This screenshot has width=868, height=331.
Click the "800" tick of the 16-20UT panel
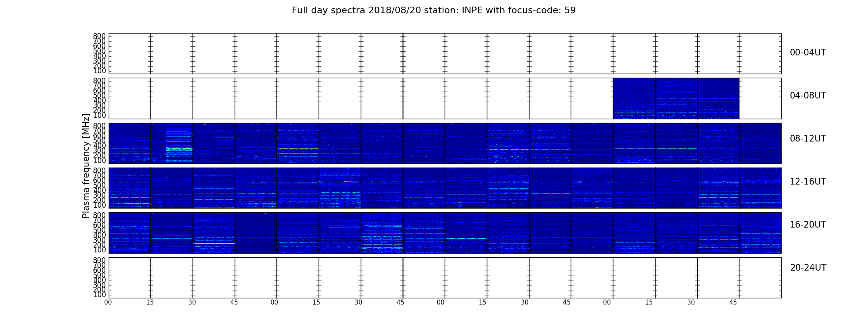tap(99, 215)
